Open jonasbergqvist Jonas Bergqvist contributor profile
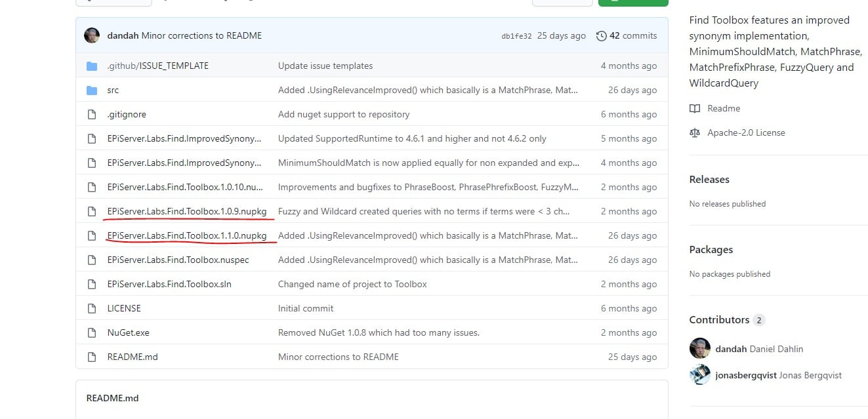Screen dimensions: 868x419 779,375
